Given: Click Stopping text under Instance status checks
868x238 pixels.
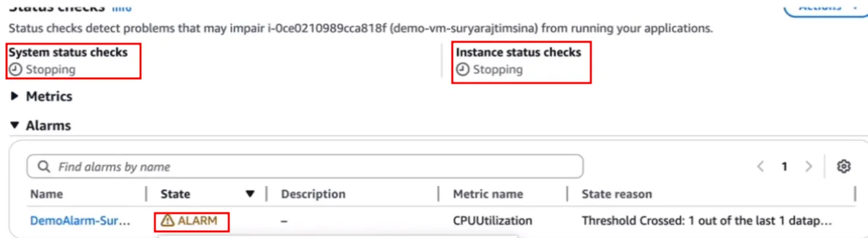Looking at the screenshot, I should point(498,69).
